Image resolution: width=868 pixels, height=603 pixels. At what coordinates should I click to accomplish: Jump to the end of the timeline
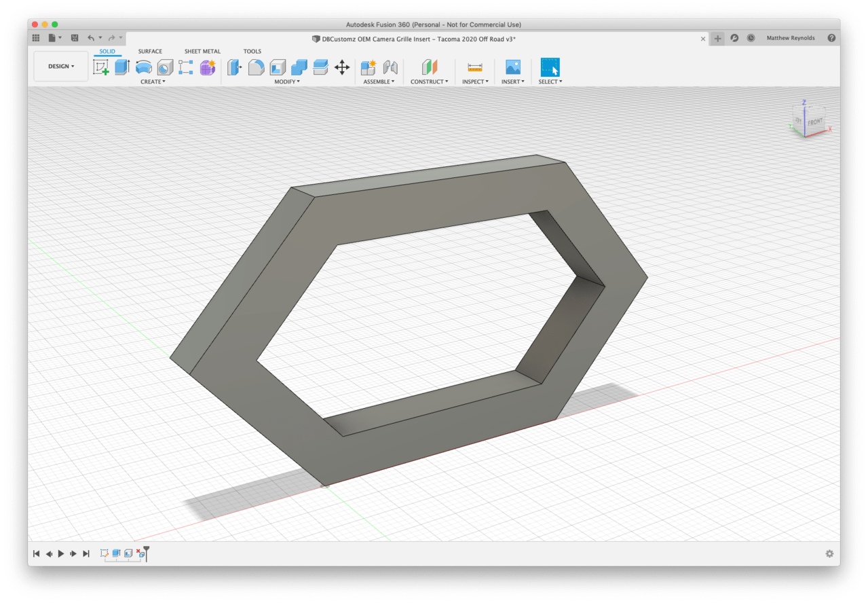tap(86, 554)
